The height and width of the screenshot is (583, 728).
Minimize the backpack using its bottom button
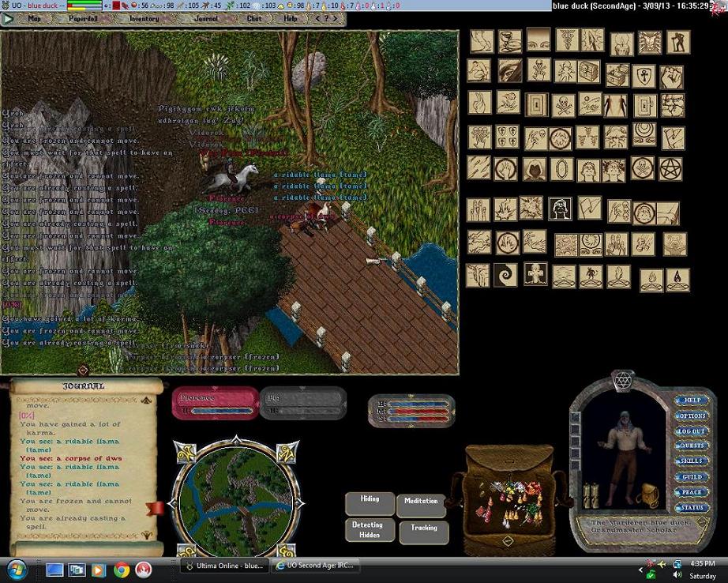508,541
